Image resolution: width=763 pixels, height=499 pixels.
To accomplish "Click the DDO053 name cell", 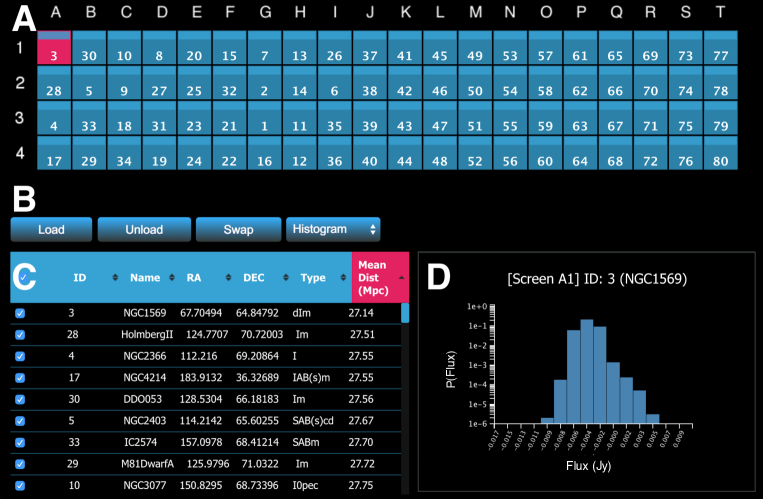I will (x=143, y=399).
